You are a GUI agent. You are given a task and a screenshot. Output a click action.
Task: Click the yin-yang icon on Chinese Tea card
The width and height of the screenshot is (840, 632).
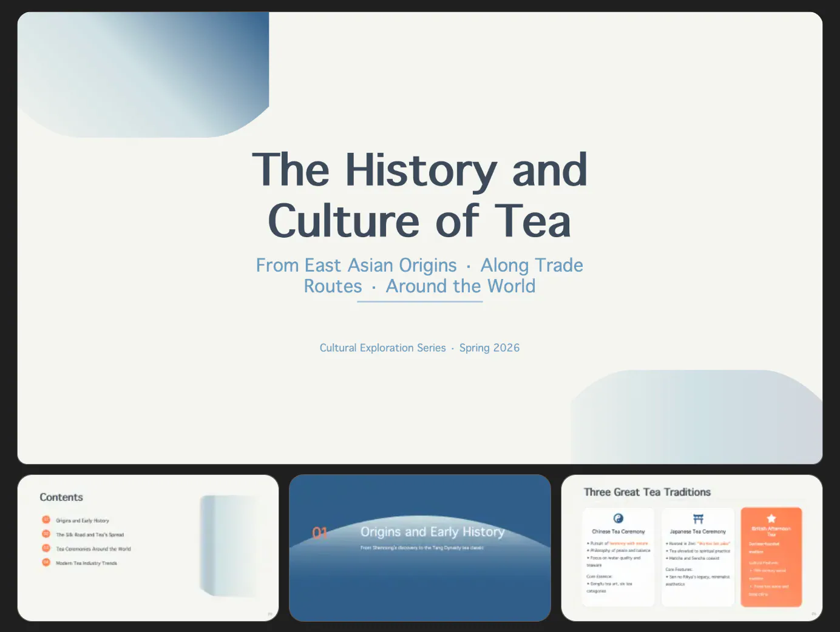coord(618,518)
